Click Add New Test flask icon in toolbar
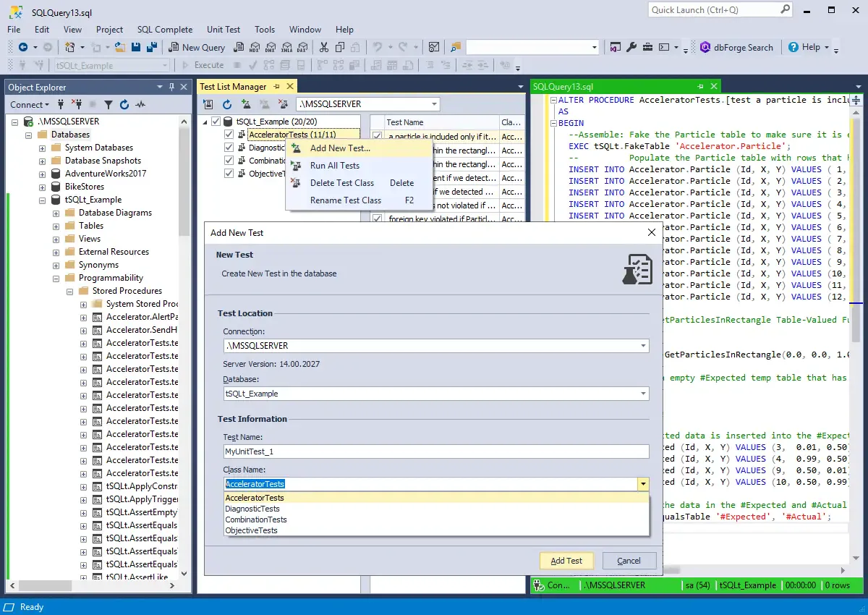 246,104
